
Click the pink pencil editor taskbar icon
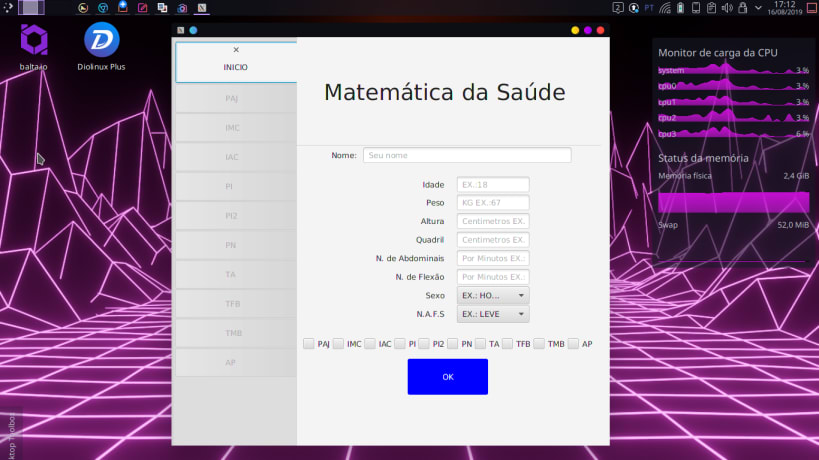[x=142, y=8]
